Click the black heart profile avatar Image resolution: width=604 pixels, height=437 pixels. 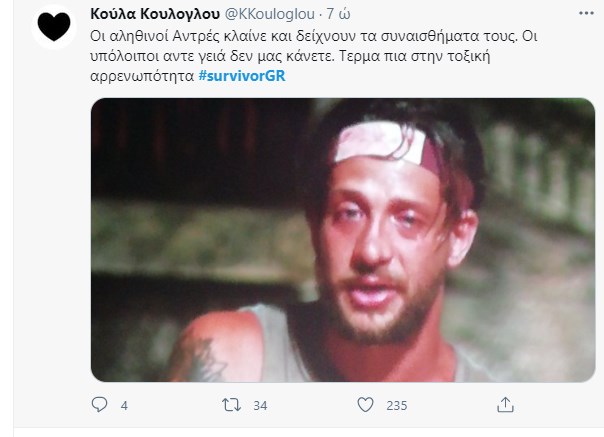(x=54, y=26)
